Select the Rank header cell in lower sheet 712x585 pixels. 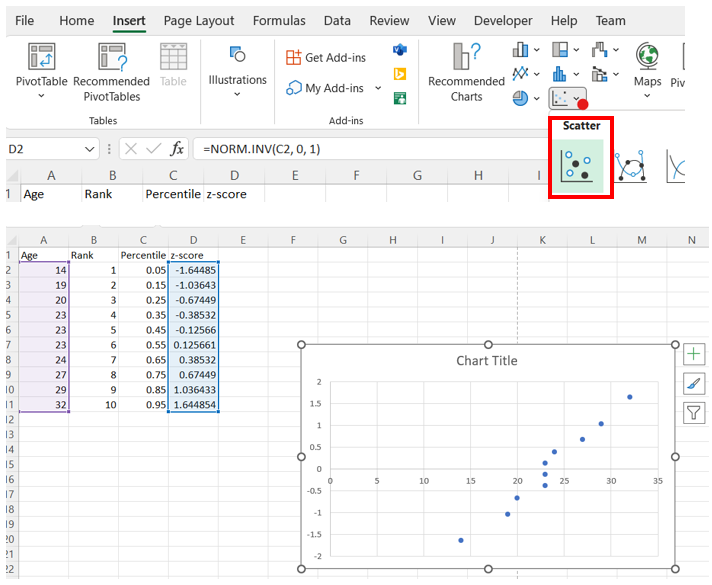click(x=94, y=255)
